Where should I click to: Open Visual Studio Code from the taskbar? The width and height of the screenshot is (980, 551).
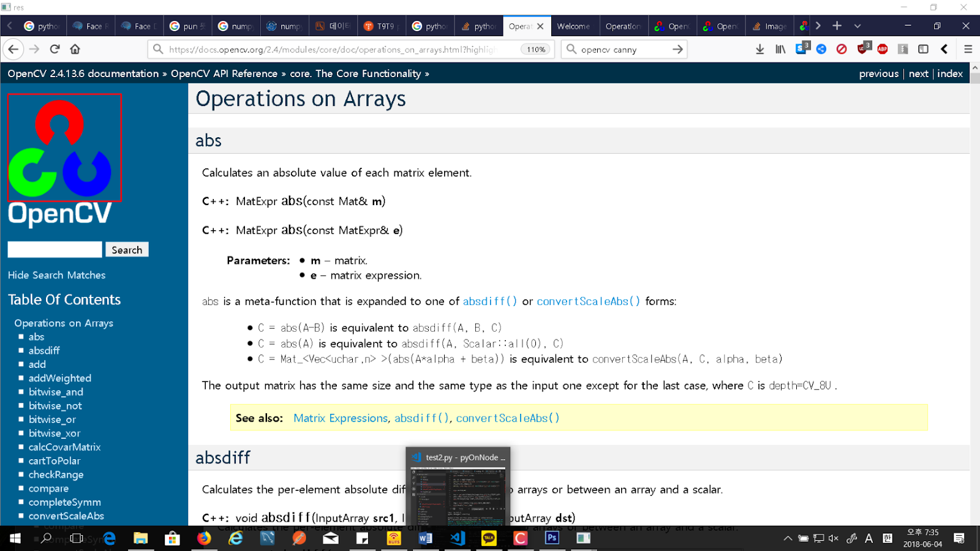(458, 538)
